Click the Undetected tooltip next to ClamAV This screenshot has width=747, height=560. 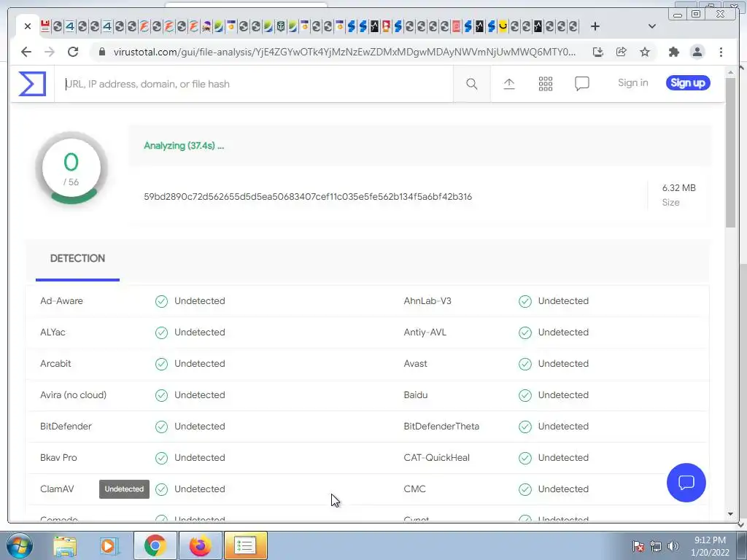(124, 489)
